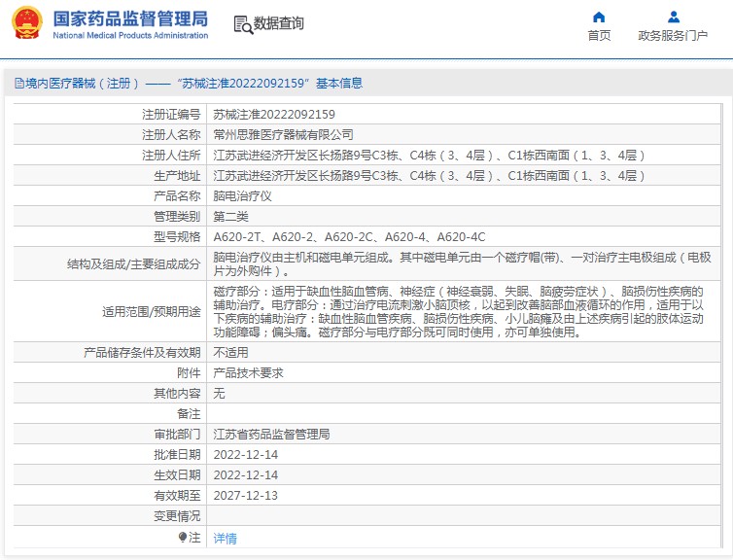This screenshot has width=733, height=560.
Task: Click 产品技术要求 attachment value
Action: click(248, 373)
